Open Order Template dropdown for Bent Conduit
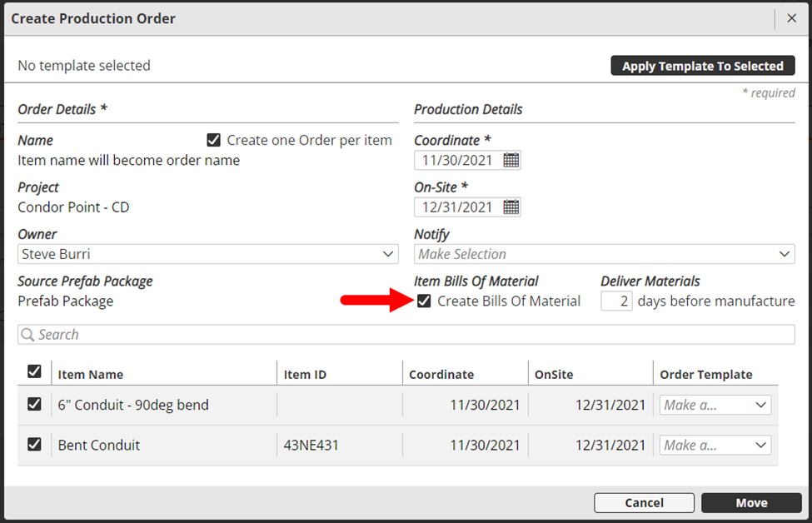Viewport: 812px width, 523px height. pos(715,445)
